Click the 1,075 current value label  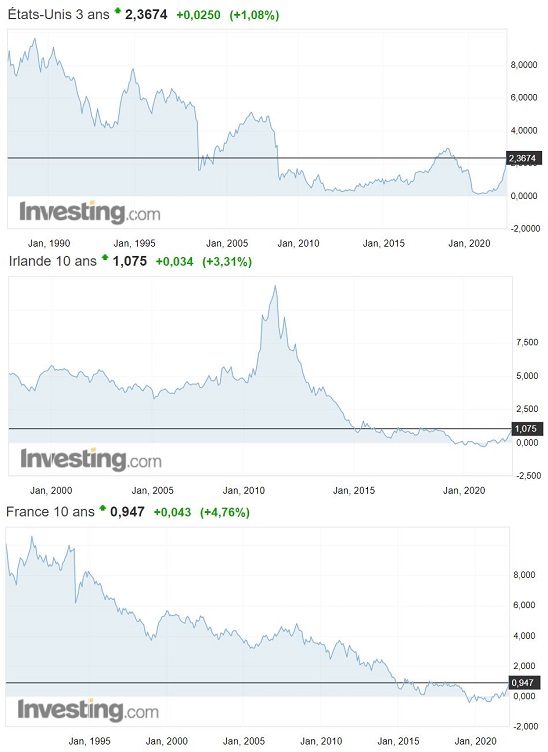click(x=526, y=429)
